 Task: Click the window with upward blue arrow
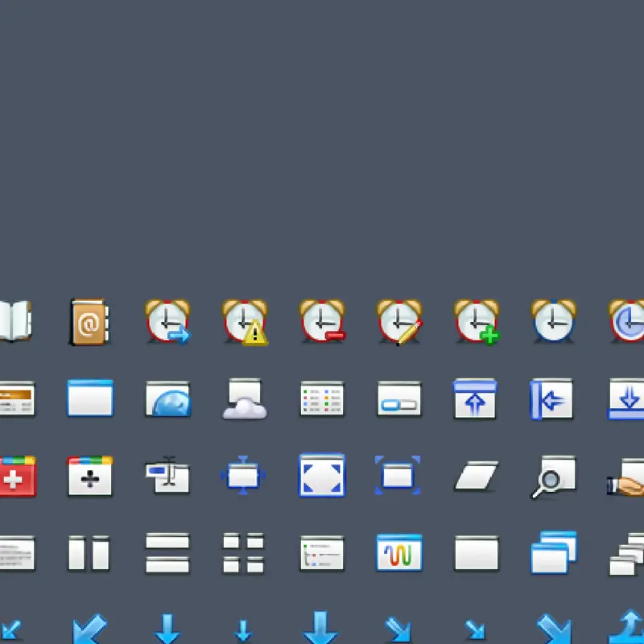475,398
